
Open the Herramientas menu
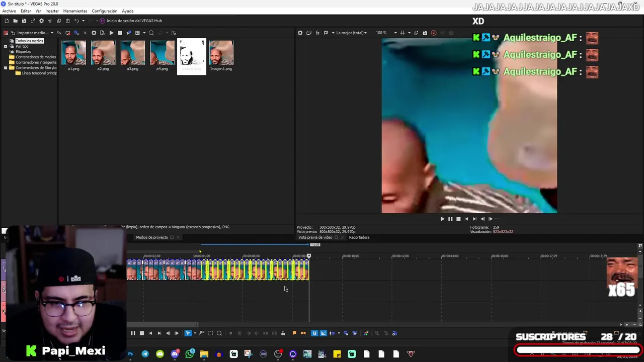click(x=75, y=11)
